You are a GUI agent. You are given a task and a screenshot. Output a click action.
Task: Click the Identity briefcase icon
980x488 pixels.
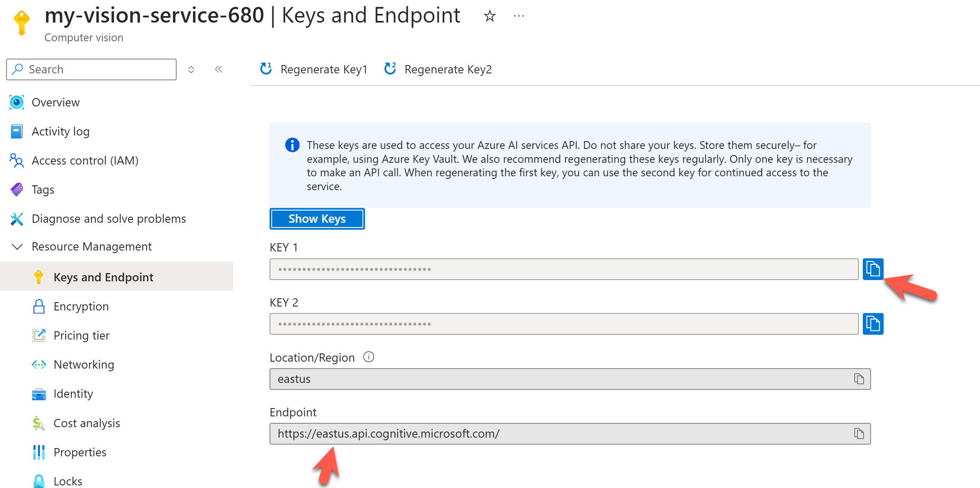[x=39, y=394]
